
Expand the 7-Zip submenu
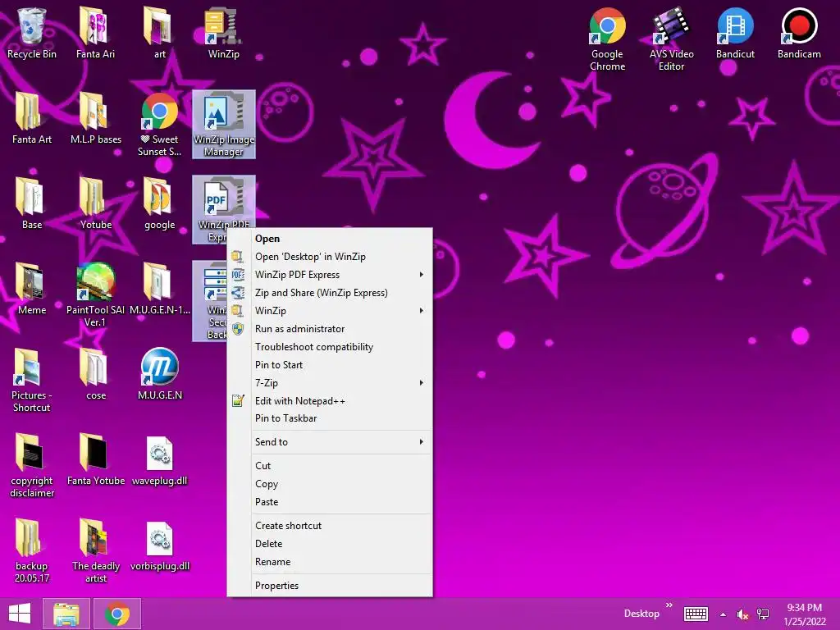click(x=330, y=383)
